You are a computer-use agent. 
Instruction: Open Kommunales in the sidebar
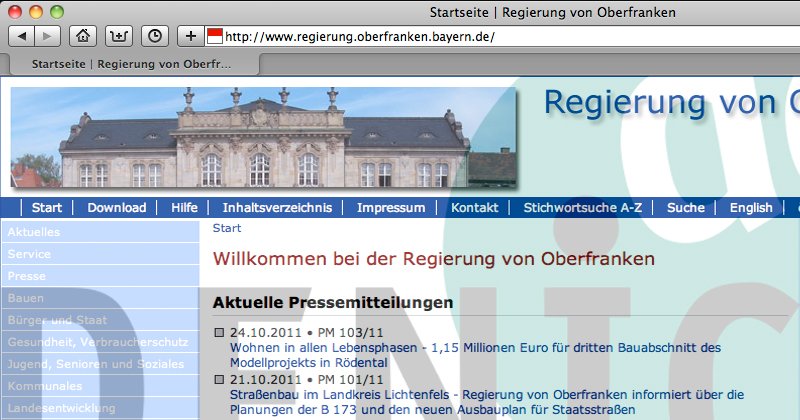coord(100,385)
